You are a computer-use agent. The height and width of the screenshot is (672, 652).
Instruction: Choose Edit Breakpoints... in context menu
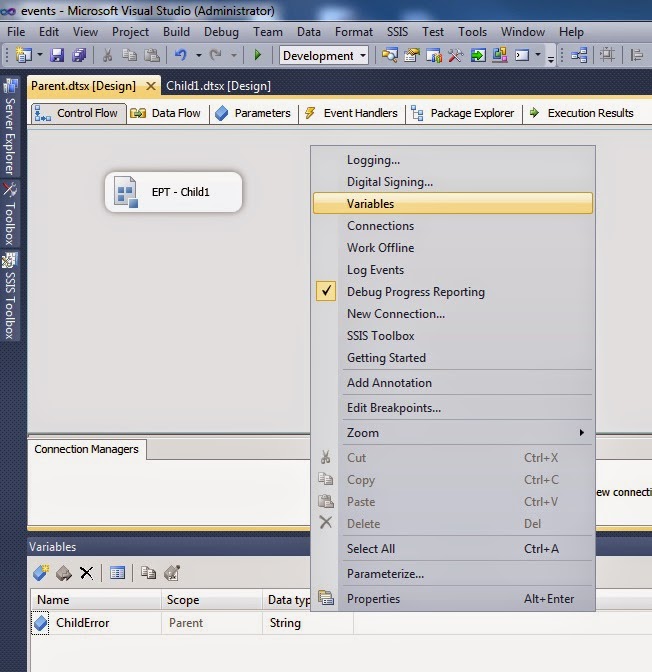point(453,408)
